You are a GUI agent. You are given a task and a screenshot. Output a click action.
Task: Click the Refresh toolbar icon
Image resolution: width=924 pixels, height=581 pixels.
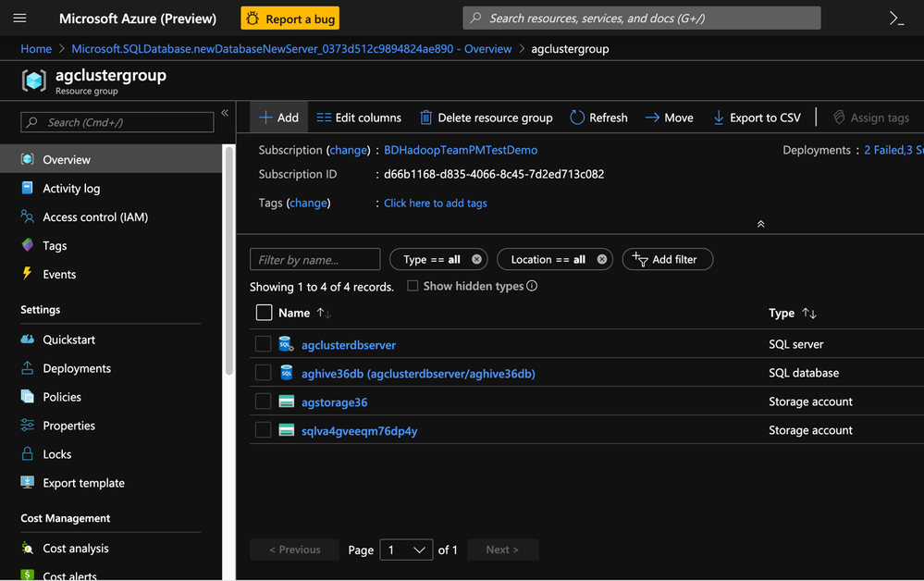tap(577, 117)
